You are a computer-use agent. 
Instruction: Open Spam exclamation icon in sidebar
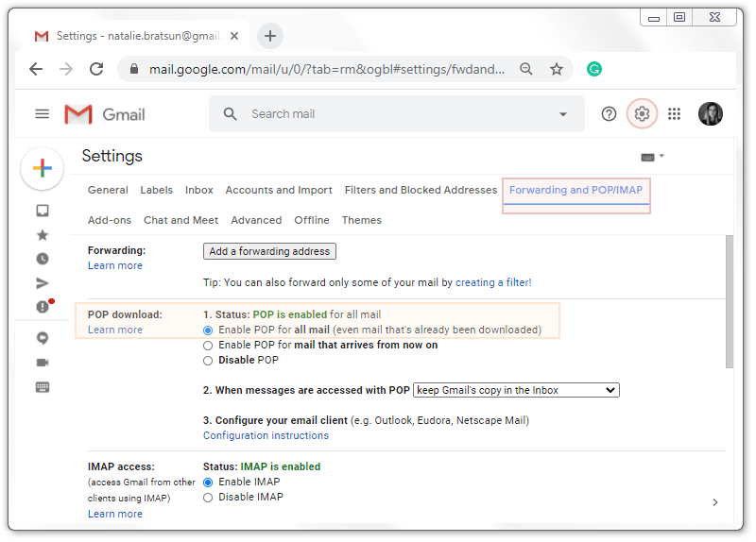coord(43,307)
